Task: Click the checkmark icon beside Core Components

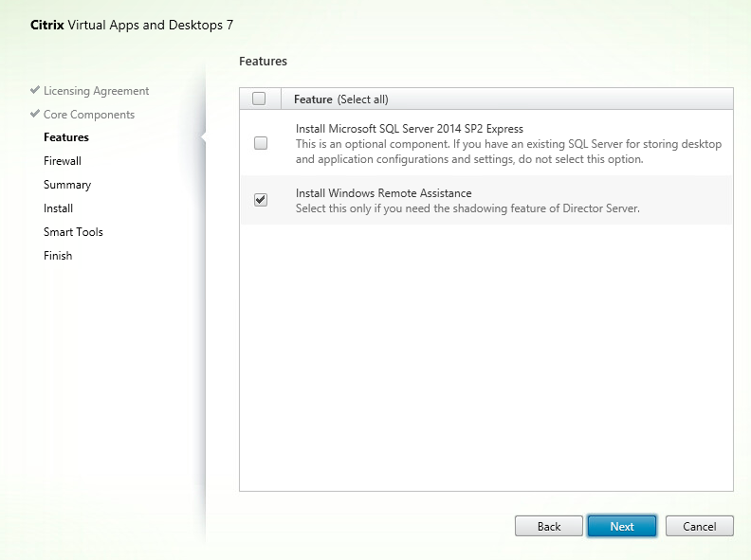Action: [x=35, y=115]
